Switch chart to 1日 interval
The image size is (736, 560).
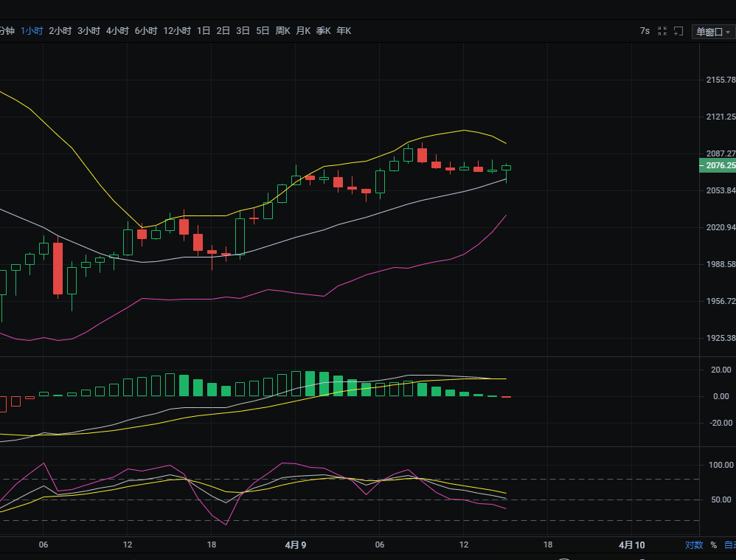tap(204, 31)
